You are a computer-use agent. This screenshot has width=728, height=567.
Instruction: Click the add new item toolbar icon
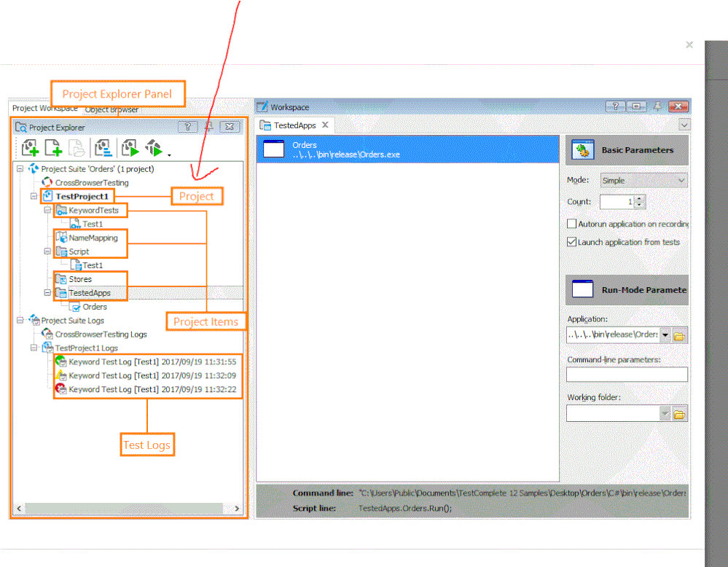[x=53, y=149]
